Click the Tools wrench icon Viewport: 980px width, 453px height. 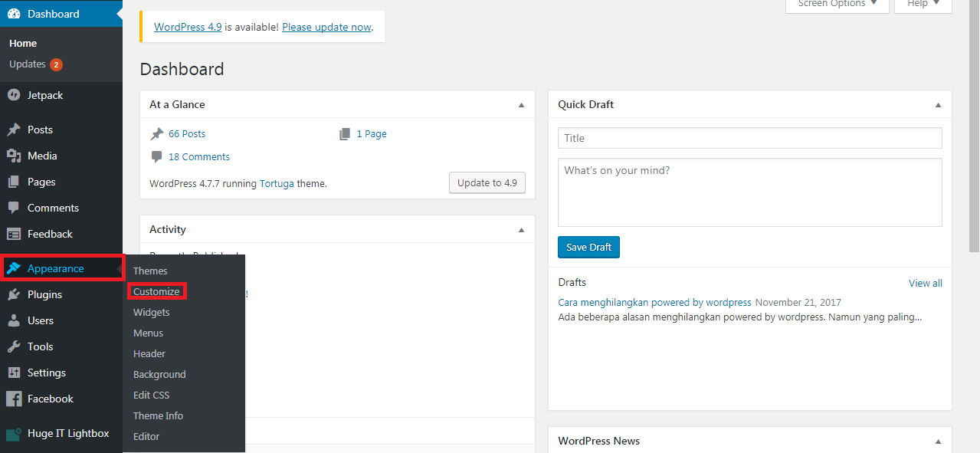click(x=14, y=346)
